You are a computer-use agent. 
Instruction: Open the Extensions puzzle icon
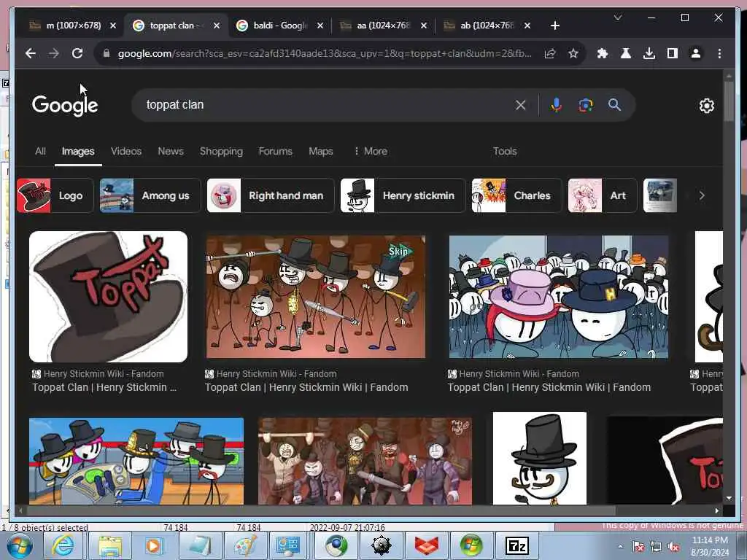pos(602,53)
